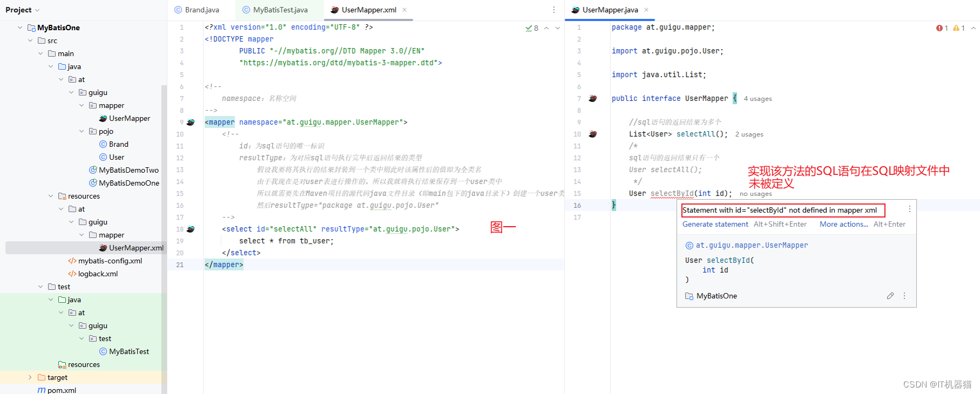This screenshot has height=394, width=980.
Task: Click 2 usages hint beside selectAll
Action: [749, 134]
